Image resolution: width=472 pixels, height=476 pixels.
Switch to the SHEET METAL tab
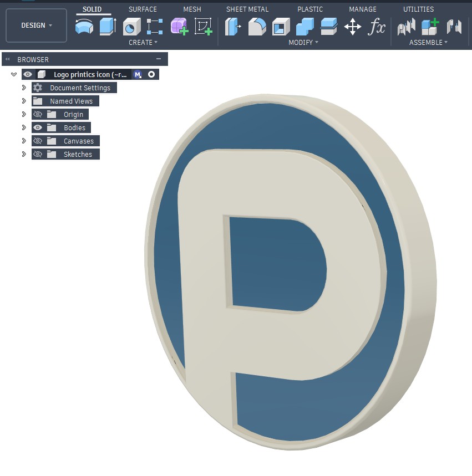click(247, 9)
